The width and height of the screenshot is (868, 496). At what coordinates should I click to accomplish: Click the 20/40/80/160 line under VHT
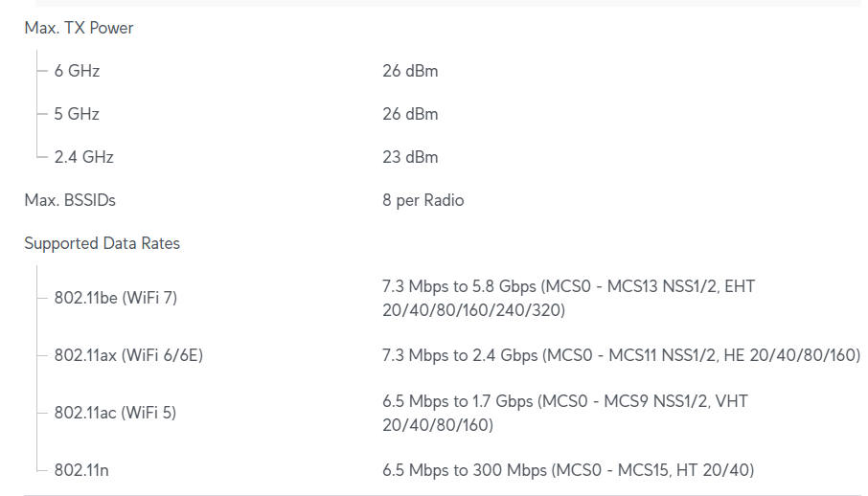pyautogui.click(x=438, y=425)
